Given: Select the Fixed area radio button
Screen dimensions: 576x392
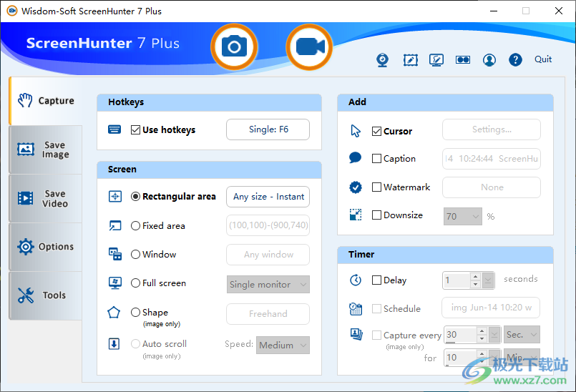Looking at the screenshot, I should [135, 225].
